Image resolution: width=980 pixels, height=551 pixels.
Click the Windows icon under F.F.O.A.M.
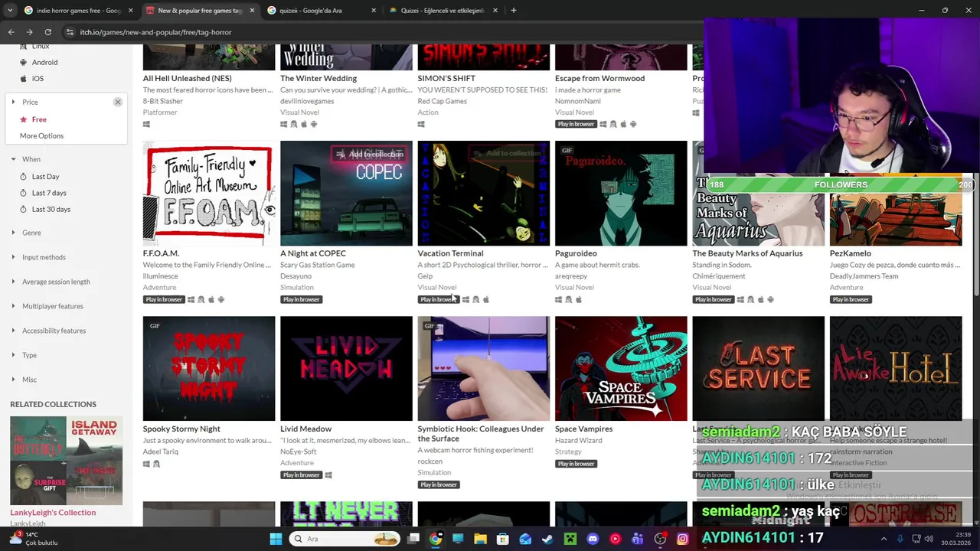pyautogui.click(x=191, y=299)
